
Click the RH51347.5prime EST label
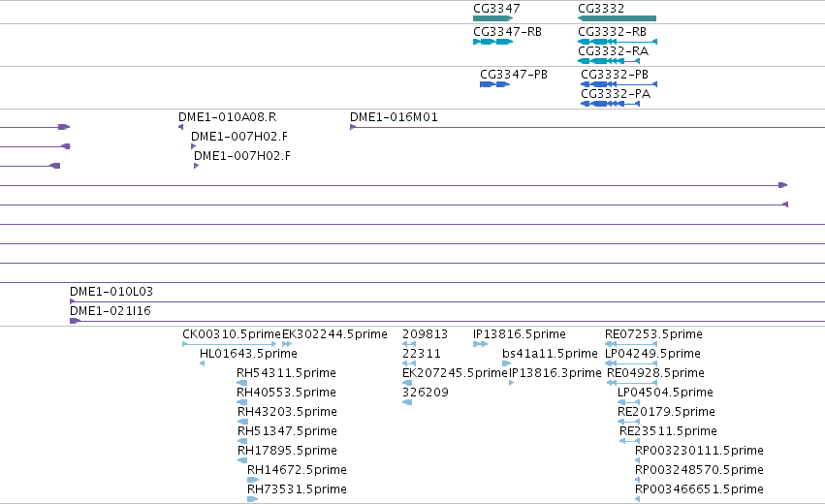[x=287, y=431]
